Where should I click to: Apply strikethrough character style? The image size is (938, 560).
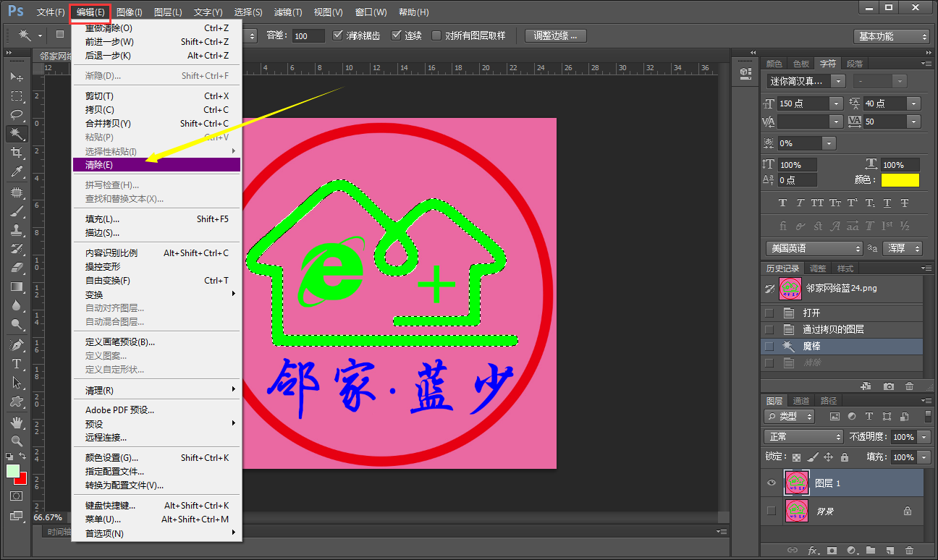pyautogui.click(x=905, y=203)
